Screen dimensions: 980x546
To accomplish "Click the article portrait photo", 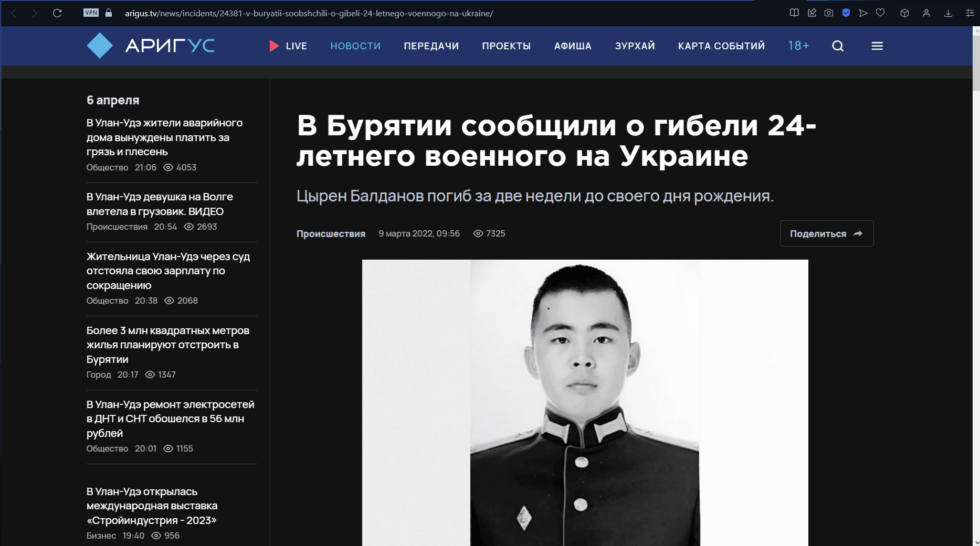I will [x=585, y=403].
